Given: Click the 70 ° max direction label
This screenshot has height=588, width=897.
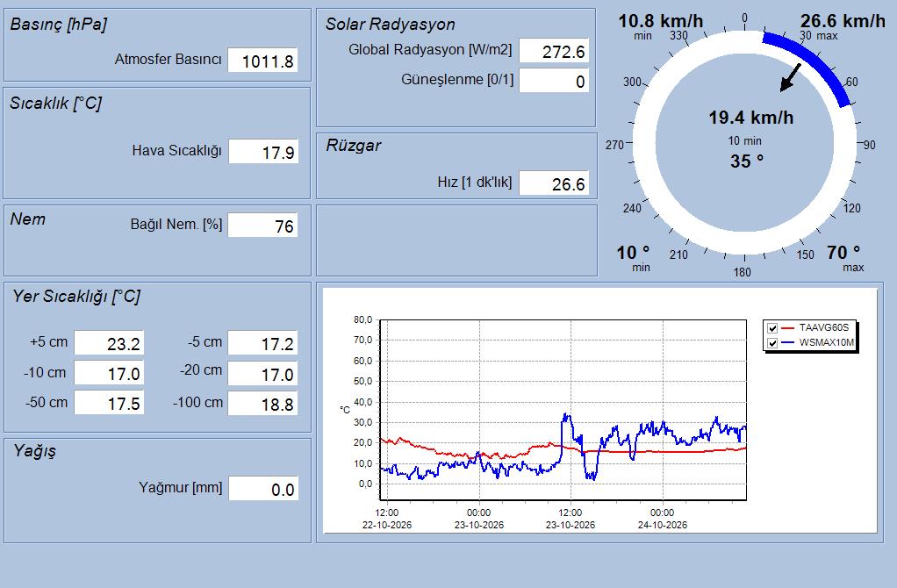Looking at the screenshot, I should 843,252.
